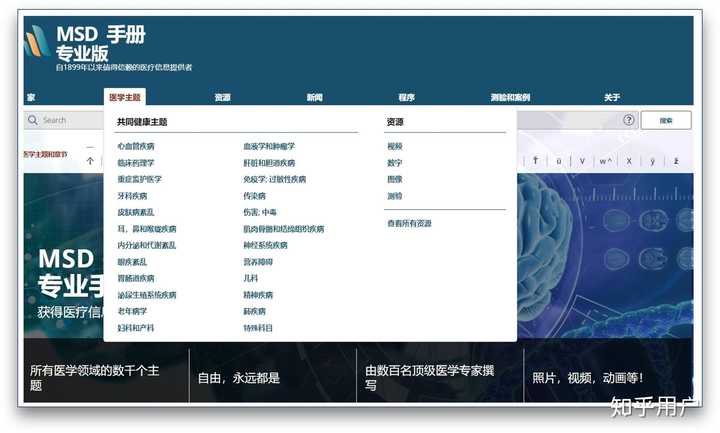
Task: Jump to letter u in the alphabet index
Action: tap(559, 161)
